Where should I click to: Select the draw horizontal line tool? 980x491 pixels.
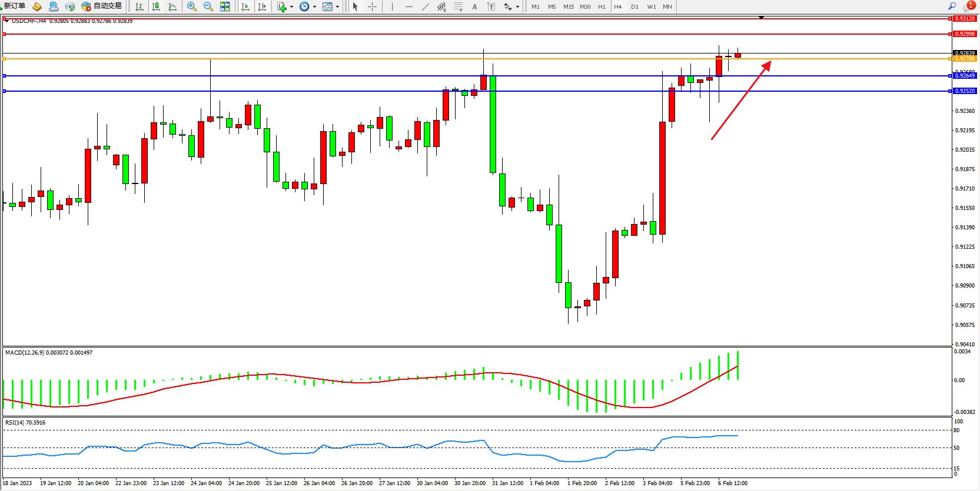(408, 6)
